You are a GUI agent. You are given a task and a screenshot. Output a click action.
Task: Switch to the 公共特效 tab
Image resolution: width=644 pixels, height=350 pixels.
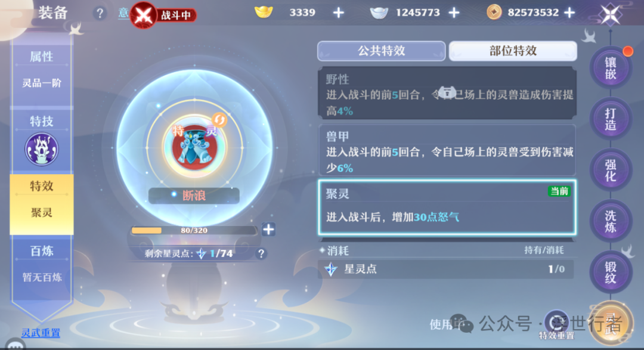coord(382,51)
